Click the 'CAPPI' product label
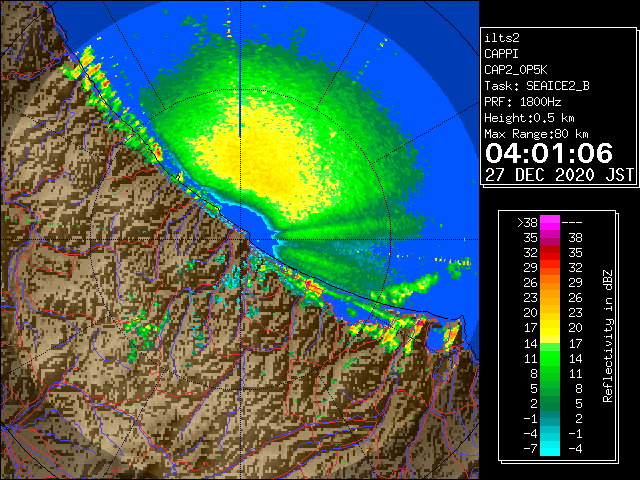Viewport: 640px width, 480px height. pyautogui.click(x=501, y=54)
